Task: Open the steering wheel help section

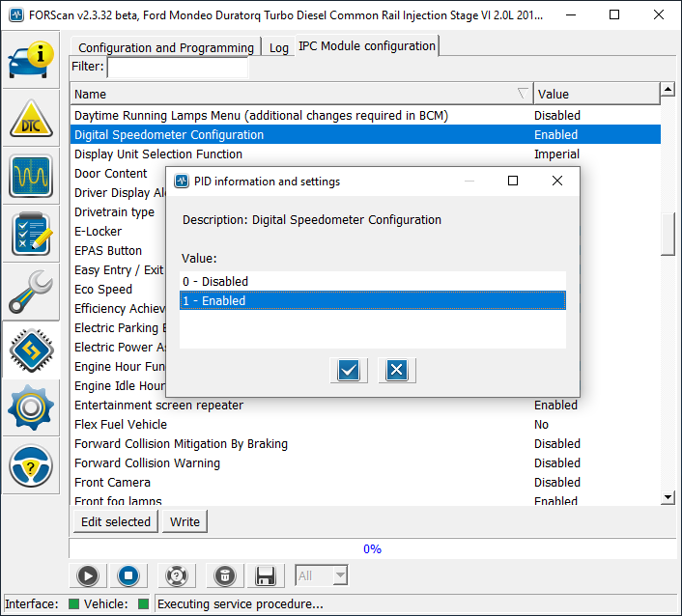Action: click(31, 466)
